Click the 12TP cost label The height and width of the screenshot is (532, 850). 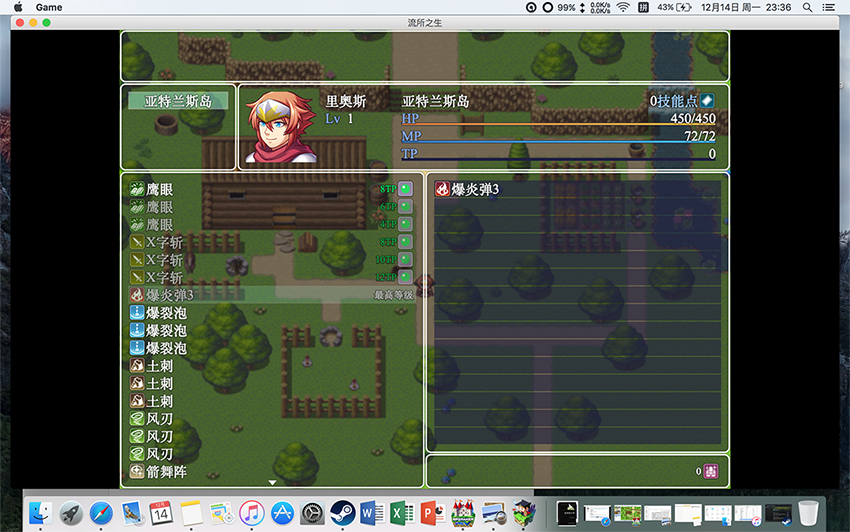click(x=386, y=277)
